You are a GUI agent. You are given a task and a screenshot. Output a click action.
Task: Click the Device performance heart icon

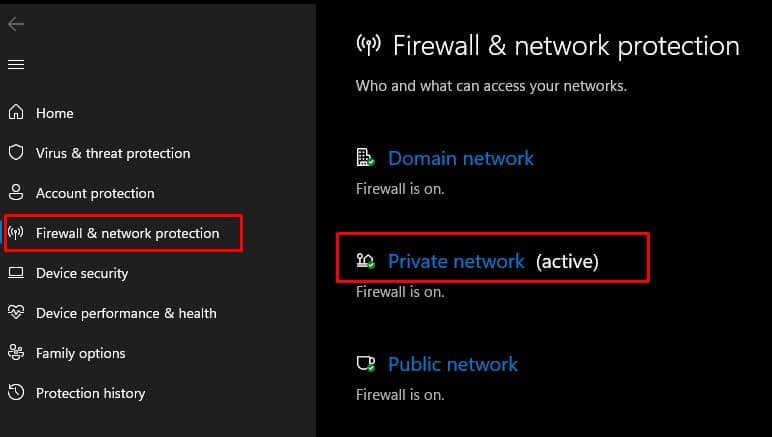[16, 312]
